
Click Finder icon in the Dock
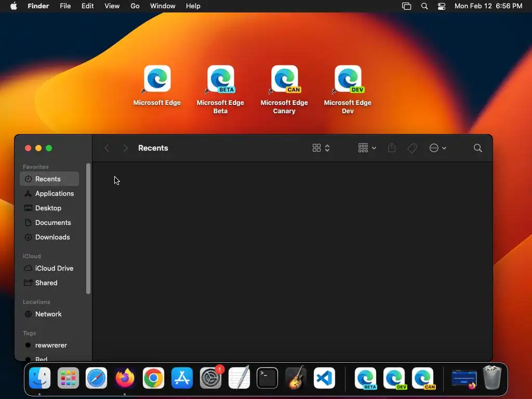pyautogui.click(x=39, y=378)
